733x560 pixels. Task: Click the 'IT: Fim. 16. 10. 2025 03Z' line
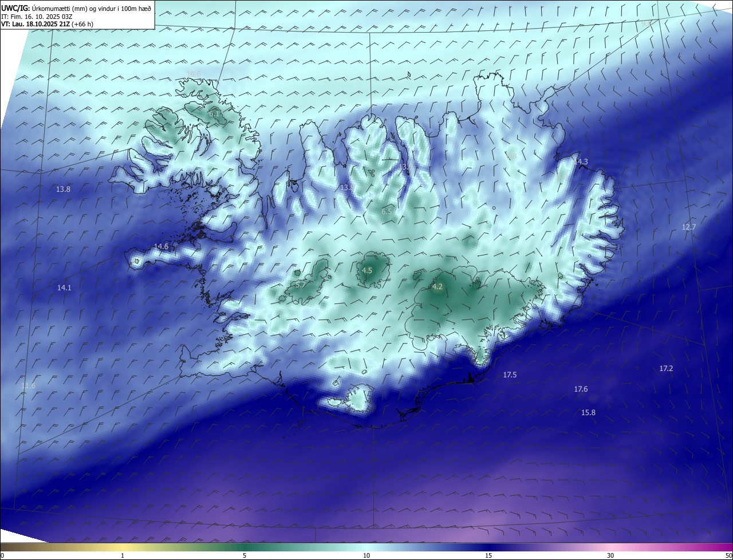point(37,16)
